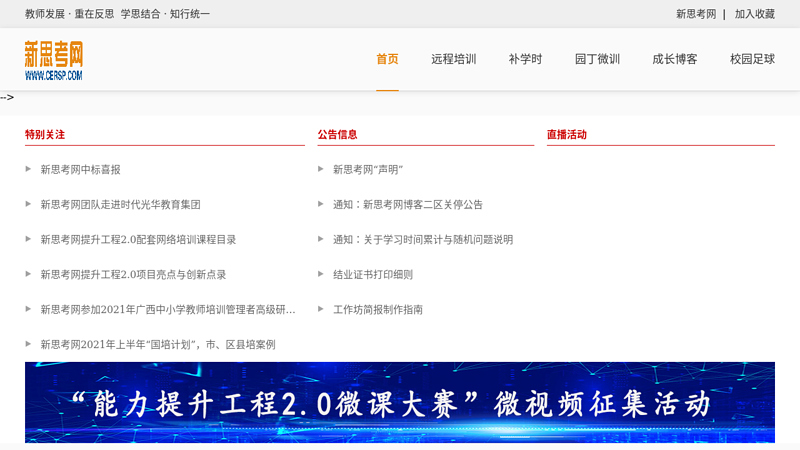The width and height of the screenshot is (800, 450).
Task: Open the 补学时 menu item
Action: coord(526,59)
